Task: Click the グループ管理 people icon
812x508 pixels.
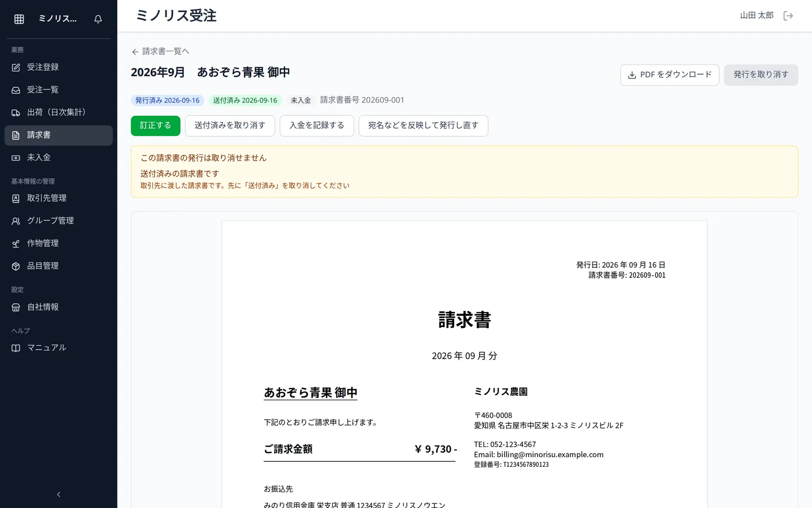Action: [16, 221]
